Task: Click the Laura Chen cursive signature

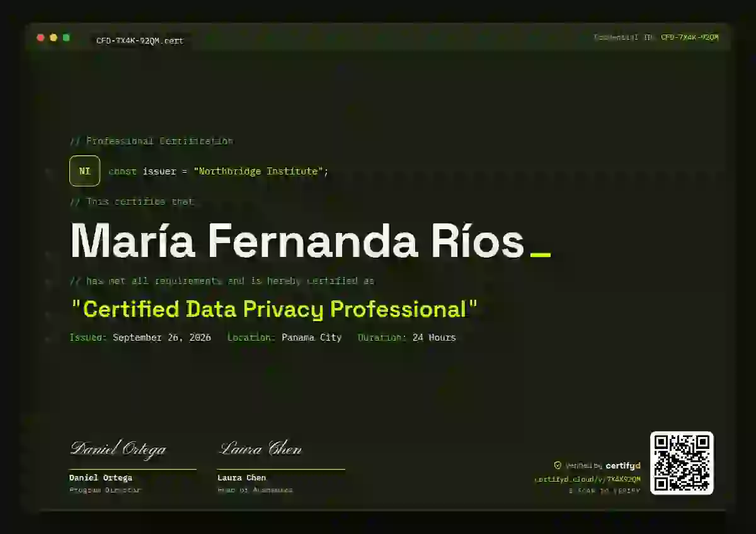Action: pos(260,449)
